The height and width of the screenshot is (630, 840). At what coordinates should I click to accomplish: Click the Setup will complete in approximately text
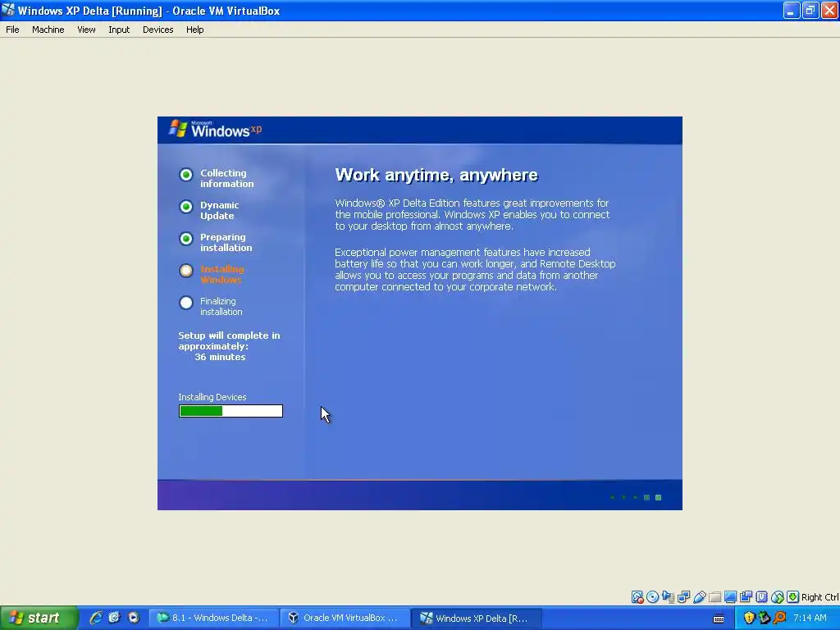pos(229,340)
